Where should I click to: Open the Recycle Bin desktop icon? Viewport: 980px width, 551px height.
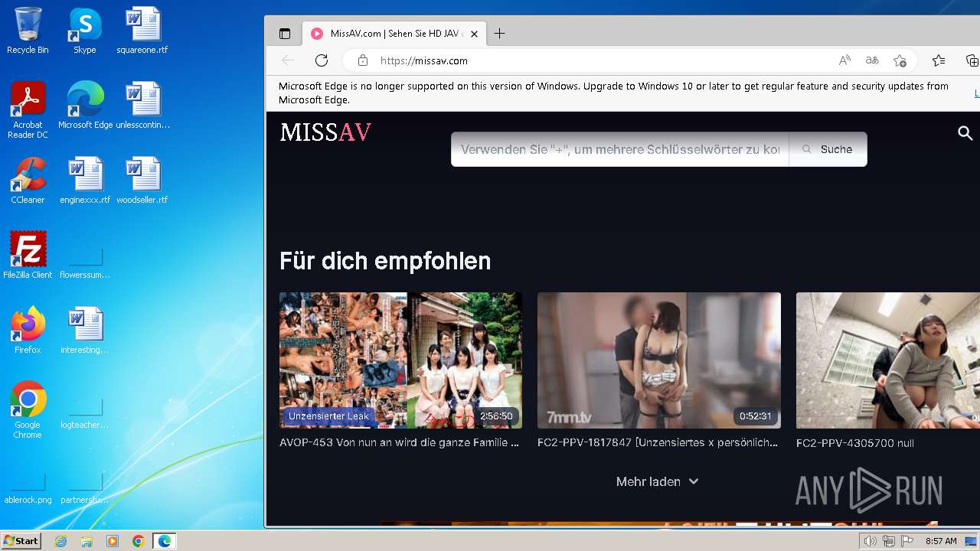(28, 31)
